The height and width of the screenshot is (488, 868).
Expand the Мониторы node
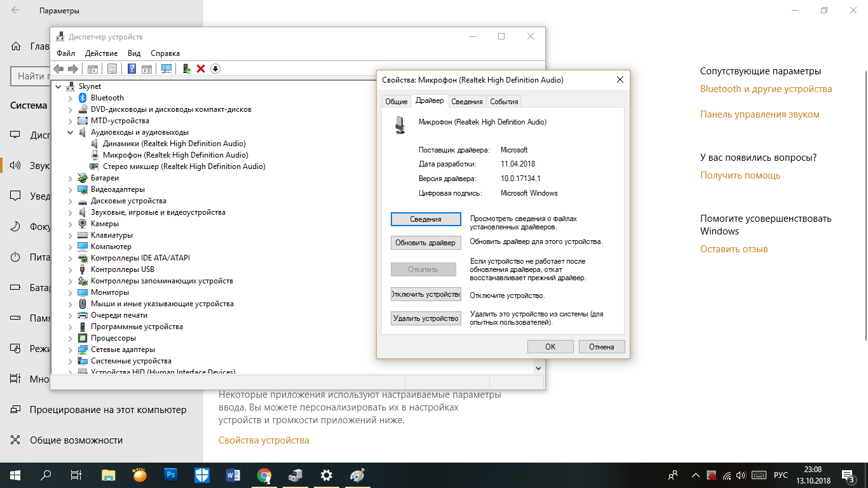tap(70, 292)
